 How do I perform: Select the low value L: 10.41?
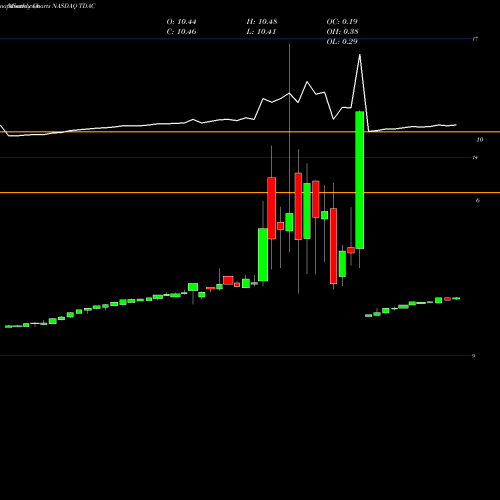click(261, 32)
